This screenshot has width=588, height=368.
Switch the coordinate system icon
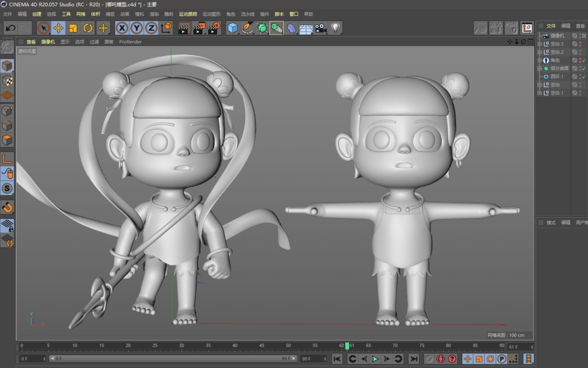click(166, 28)
